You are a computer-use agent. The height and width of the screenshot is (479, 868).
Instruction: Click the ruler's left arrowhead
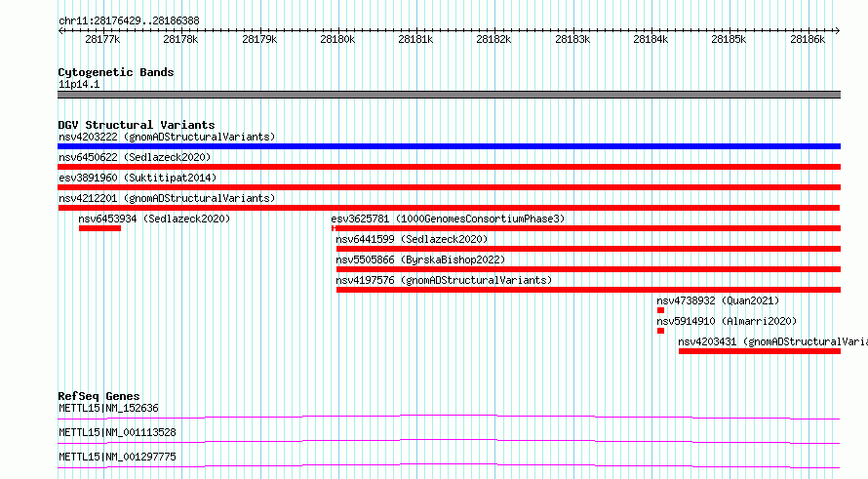(x=60, y=31)
